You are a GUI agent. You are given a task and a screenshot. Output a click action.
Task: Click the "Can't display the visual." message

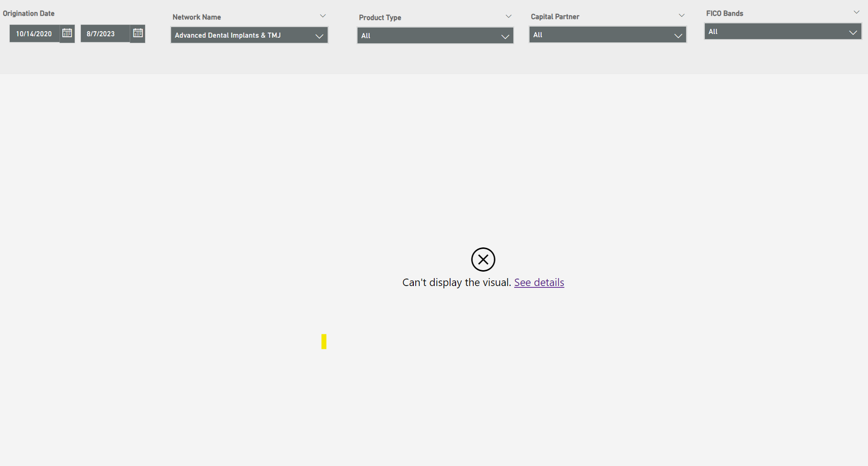(457, 282)
